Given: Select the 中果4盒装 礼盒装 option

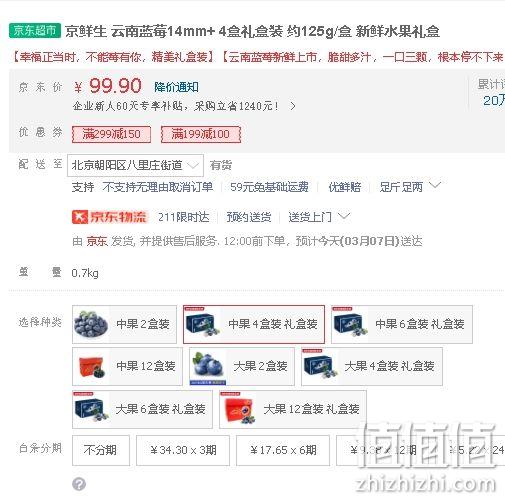Looking at the screenshot, I should (254, 324).
